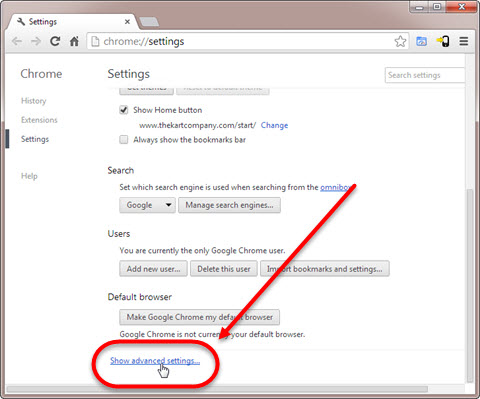
Task: Click Delete this user button
Action: pos(224,269)
